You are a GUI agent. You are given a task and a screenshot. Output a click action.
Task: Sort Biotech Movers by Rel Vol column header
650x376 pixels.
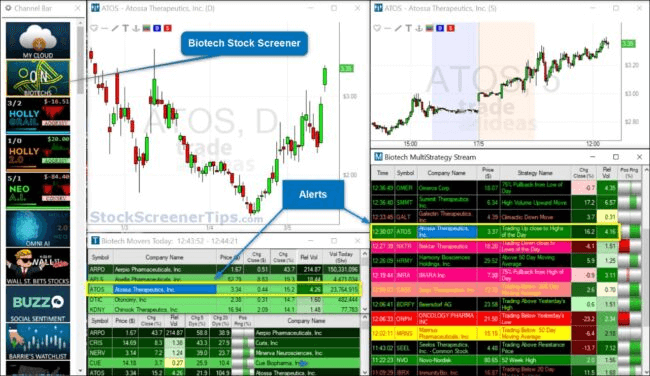pos(309,257)
